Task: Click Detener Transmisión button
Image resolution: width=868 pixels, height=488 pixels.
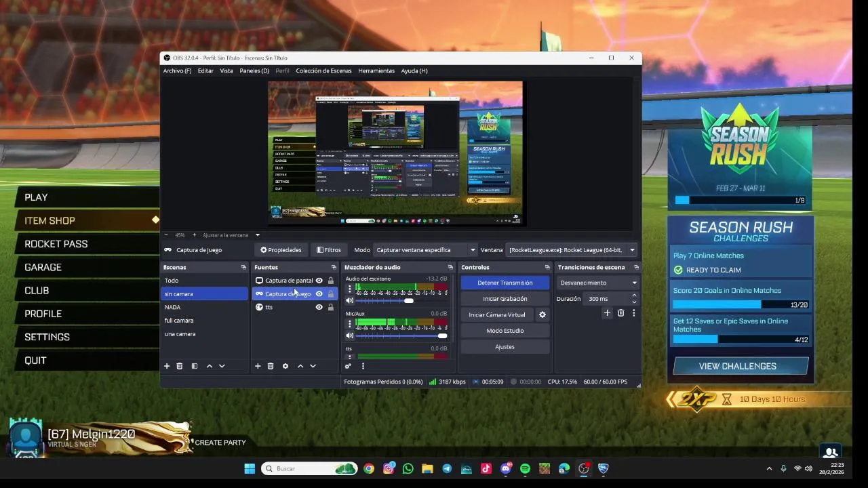Action: [x=505, y=283]
